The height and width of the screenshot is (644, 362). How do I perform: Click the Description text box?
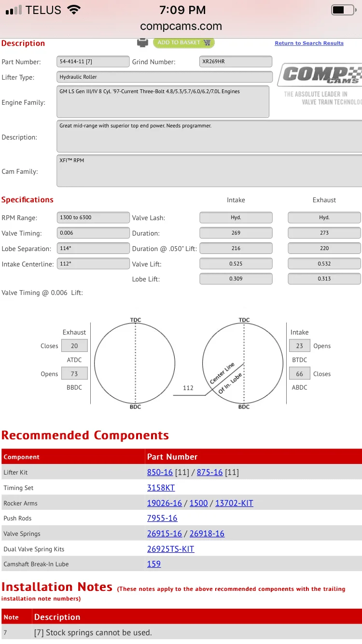pyautogui.click(x=209, y=136)
